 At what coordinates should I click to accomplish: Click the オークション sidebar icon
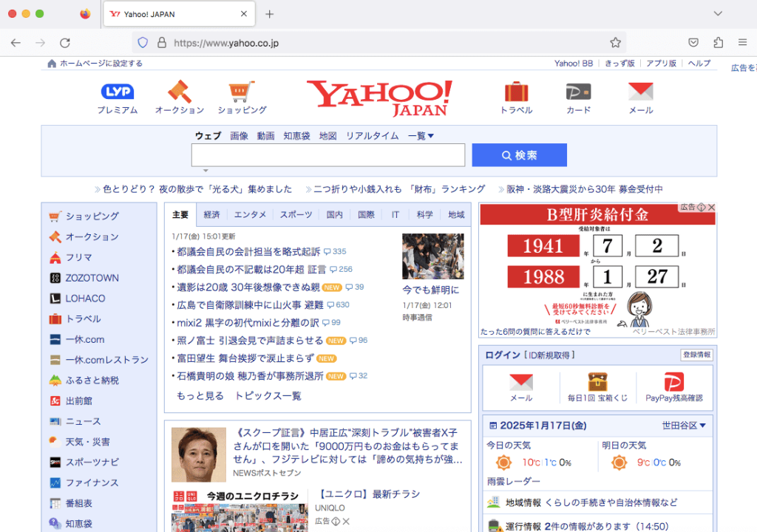(55, 237)
